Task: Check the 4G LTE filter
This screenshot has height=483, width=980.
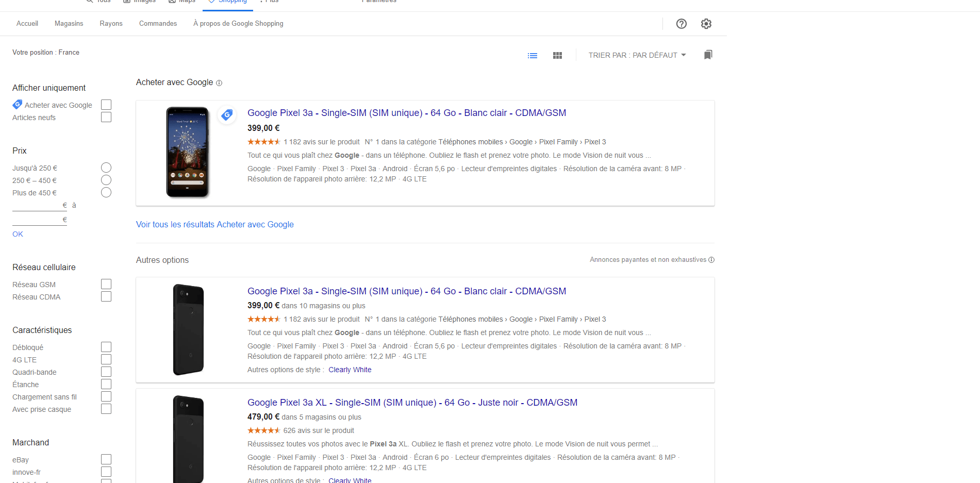Action: tap(106, 359)
